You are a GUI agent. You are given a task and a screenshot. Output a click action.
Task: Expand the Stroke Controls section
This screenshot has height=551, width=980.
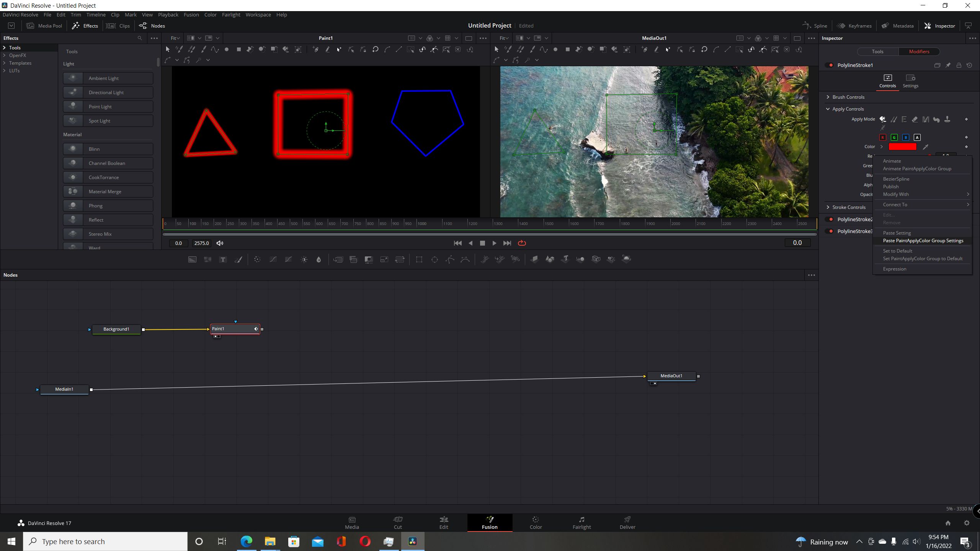pos(848,207)
